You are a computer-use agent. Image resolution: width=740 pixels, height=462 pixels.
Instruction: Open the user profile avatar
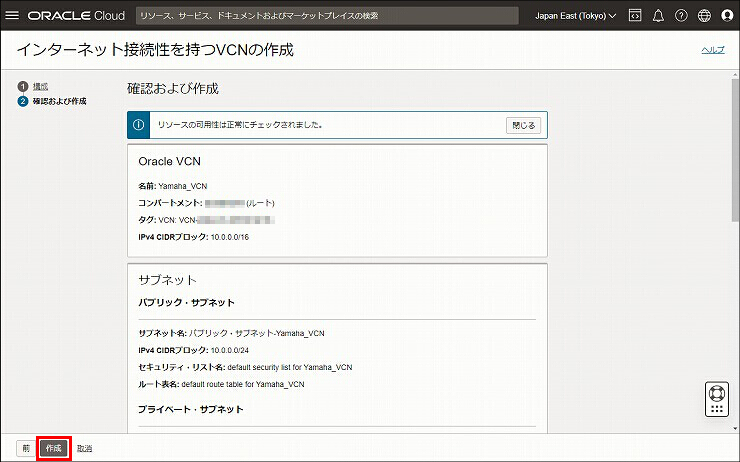coord(727,16)
